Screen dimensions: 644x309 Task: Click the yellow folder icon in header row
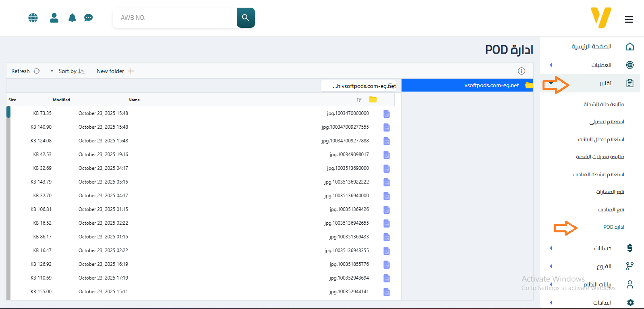[373, 100]
